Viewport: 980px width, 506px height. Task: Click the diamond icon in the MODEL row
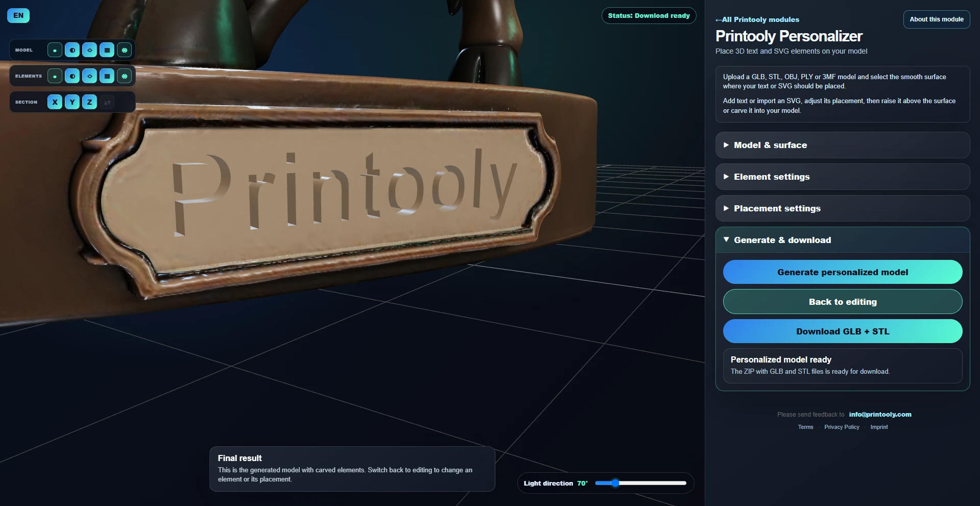[x=89, y=50]
